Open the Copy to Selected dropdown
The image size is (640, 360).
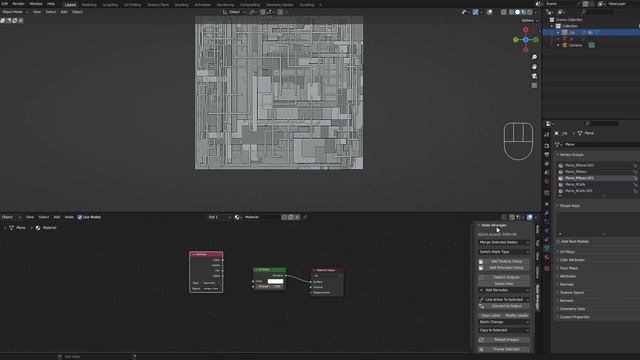tap(504, 330)
